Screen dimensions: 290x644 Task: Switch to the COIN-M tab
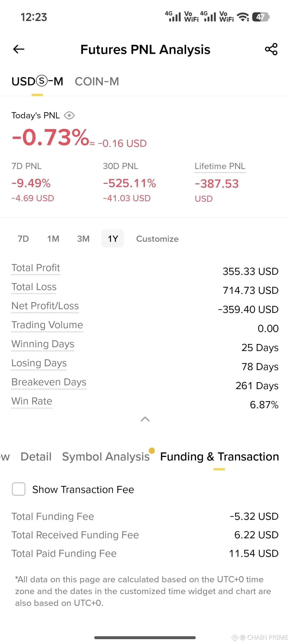click(x=97, y=81)
